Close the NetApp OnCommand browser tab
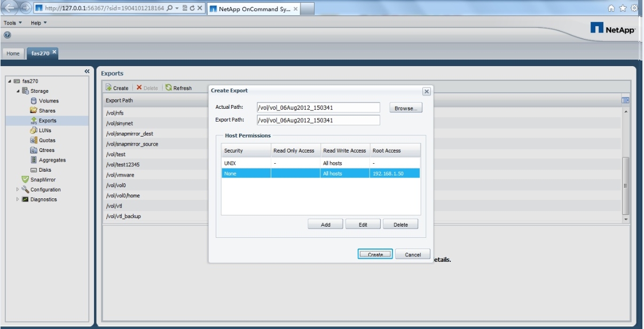This screenshot has height=329, width=644. [295, 9]
